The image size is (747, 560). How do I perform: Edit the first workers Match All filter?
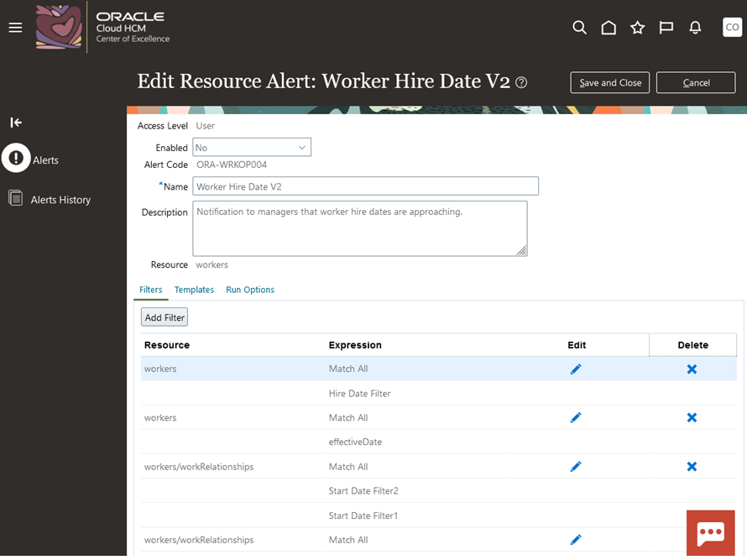click(576, 369)
